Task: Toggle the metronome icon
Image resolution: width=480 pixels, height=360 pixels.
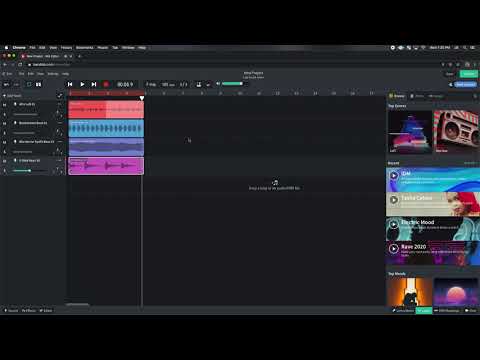Action: (x=199, y=84)
